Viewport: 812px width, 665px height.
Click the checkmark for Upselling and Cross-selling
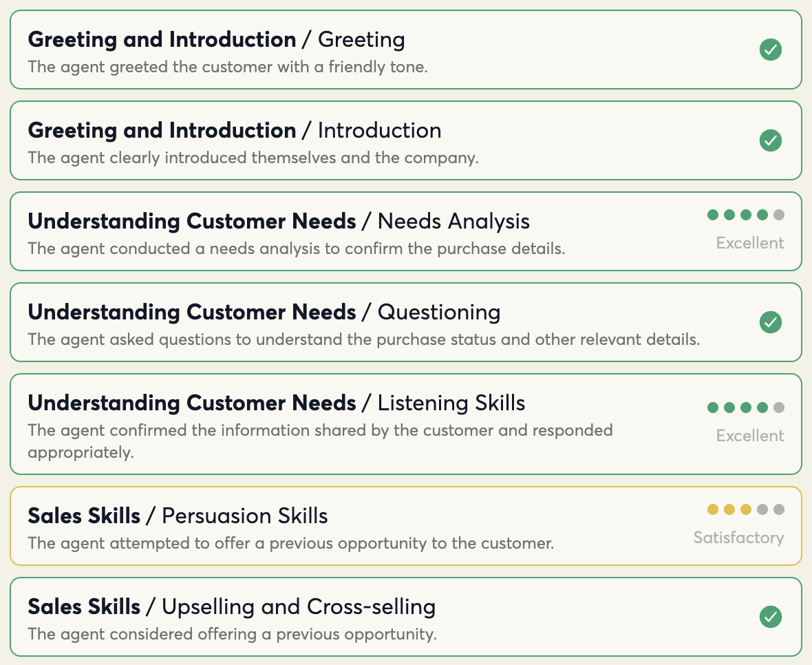click(771, 617)
